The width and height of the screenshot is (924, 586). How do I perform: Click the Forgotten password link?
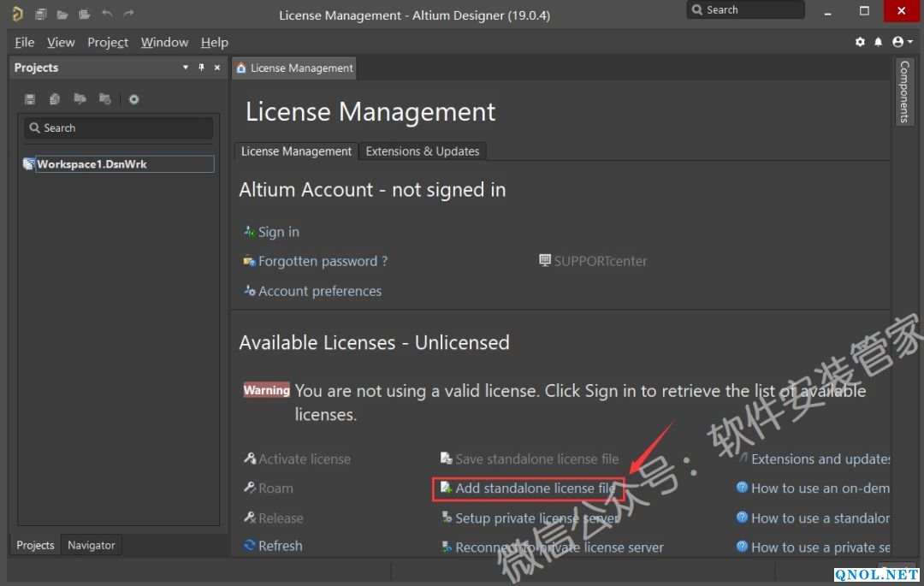(x=323, y=262)
